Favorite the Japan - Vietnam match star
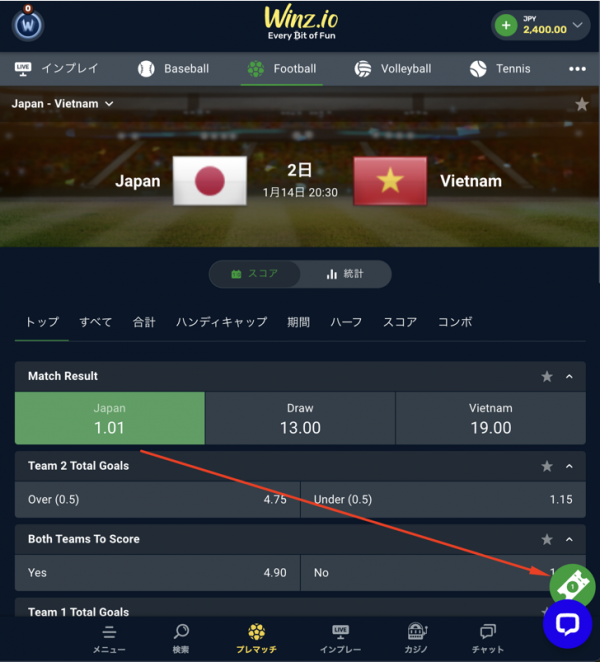The image size is (600, 662). pyautogui.click(x=581, y=104)
